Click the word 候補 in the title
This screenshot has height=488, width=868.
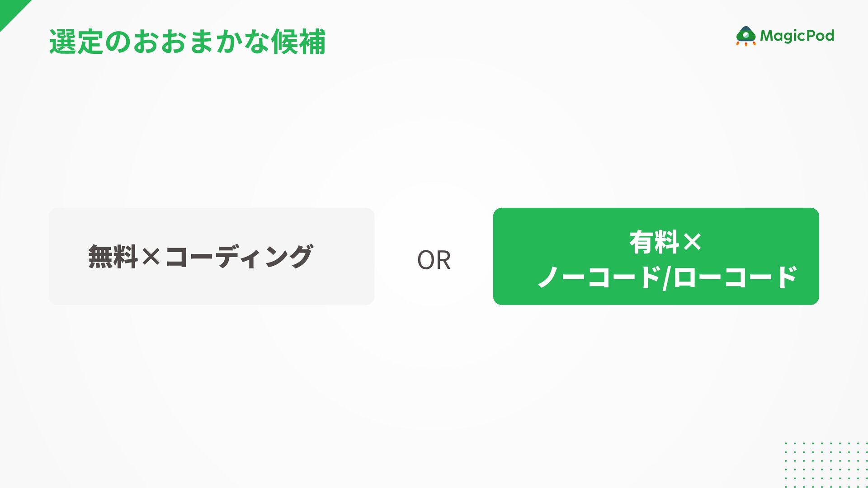(x=298, y=42)
